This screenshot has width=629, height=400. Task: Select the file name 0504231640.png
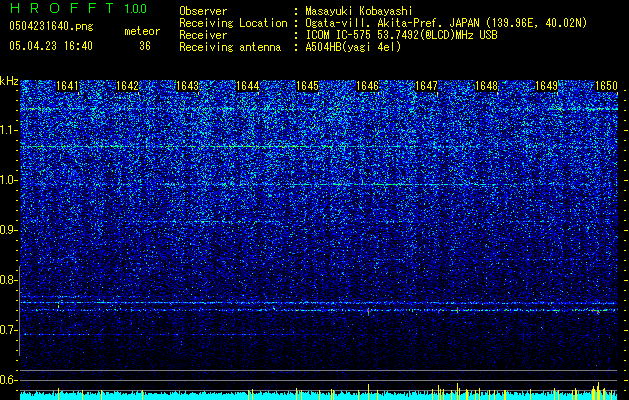click(51, 27)
